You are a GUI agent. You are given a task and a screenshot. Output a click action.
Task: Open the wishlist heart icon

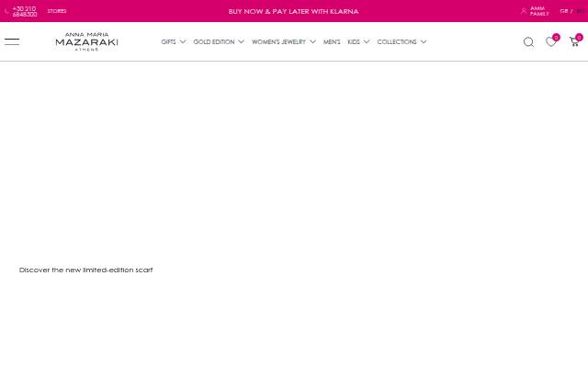pos(550,41)
